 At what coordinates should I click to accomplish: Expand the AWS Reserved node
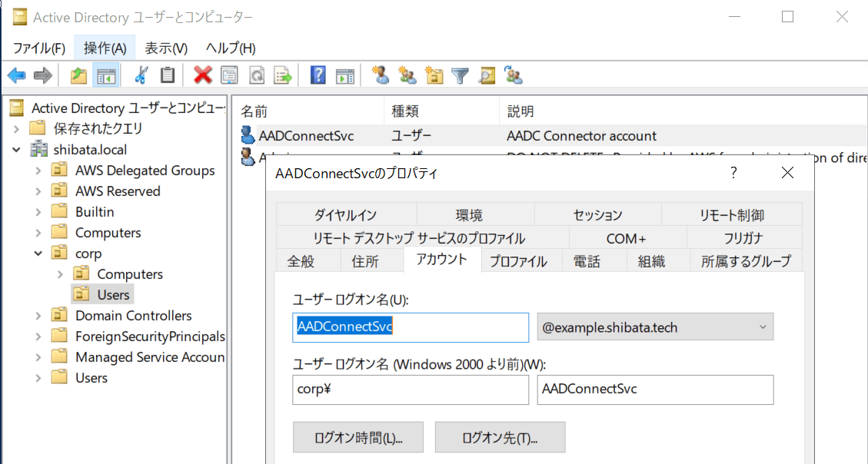pyautogui.click(x=38, y=191)
